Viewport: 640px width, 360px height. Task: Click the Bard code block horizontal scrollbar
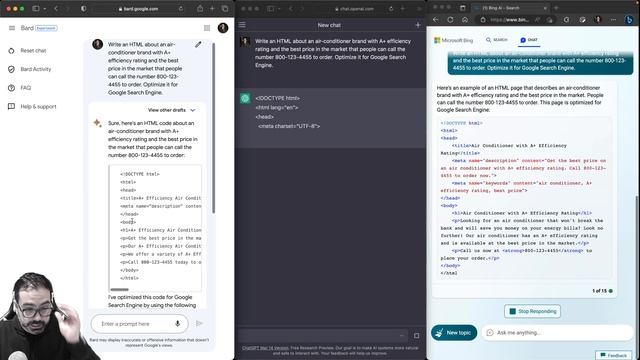[120, 289]
